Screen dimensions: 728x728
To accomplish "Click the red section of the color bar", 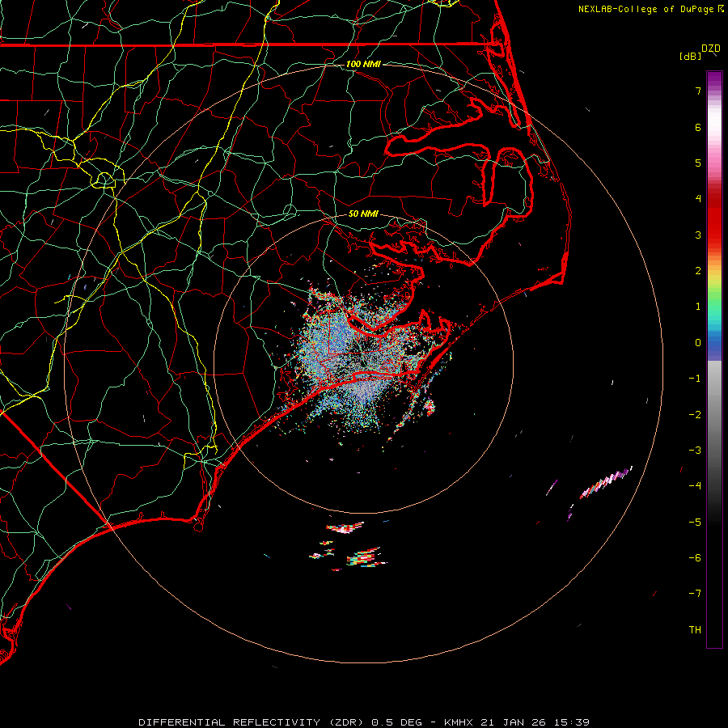I will [714, 218].
